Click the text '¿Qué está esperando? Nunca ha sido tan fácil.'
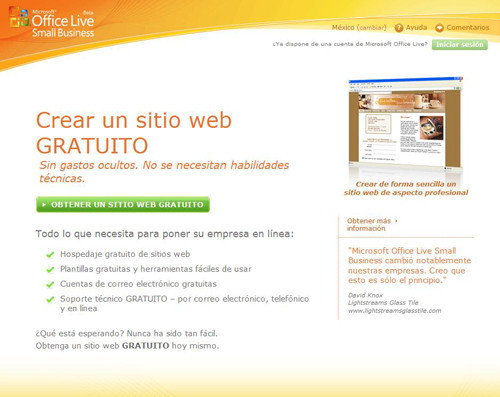The width and height of the screenshot is (500, 397). click(127, 333)
